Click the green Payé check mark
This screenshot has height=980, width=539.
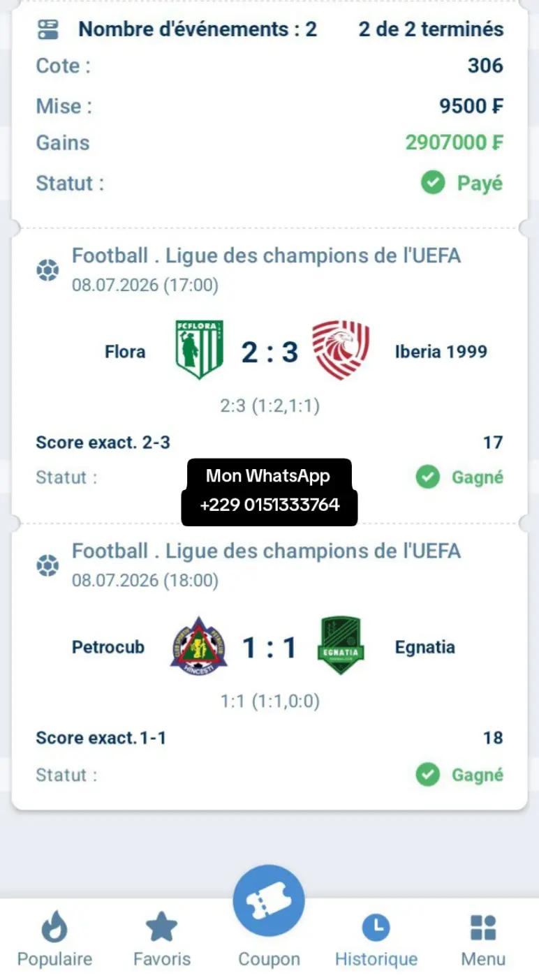(433, 184)
